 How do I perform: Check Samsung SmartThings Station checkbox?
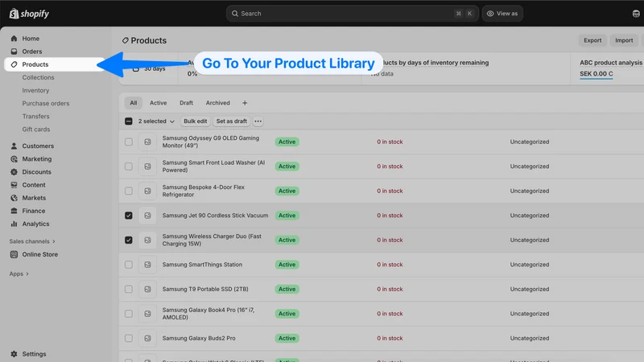click(x=129, y=265)
